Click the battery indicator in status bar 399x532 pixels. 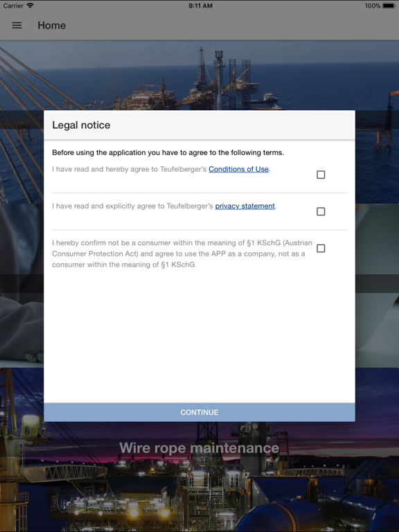(389, 6)
